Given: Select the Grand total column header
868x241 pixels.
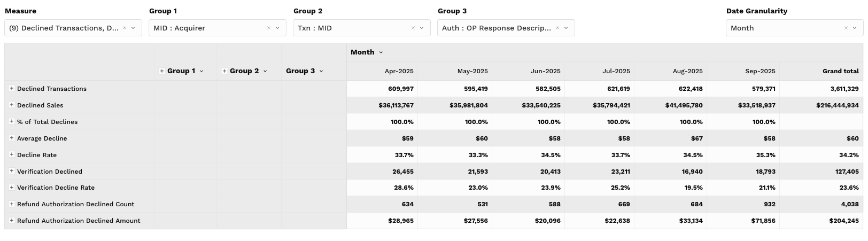Looking at the screenshot, I should (x=840, y=71).
